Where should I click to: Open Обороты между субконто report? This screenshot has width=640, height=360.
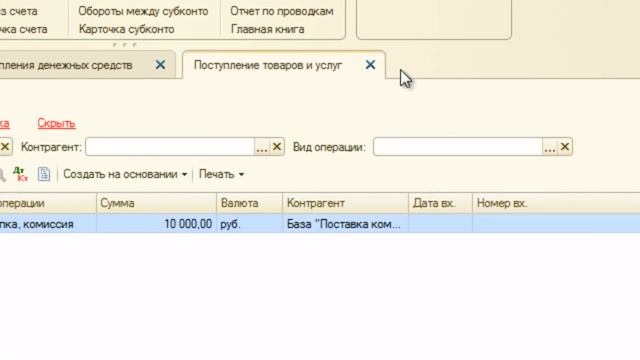click(x=143, y=11)
